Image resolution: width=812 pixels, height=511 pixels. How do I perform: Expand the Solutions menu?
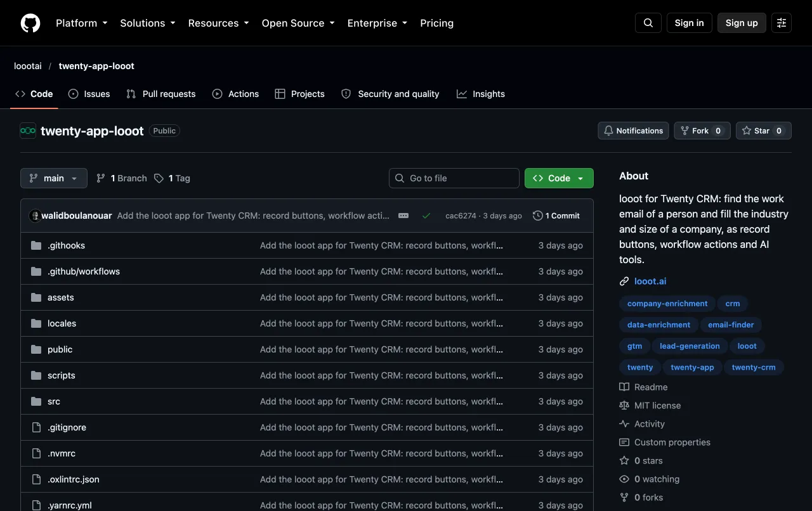click(148, 23)
